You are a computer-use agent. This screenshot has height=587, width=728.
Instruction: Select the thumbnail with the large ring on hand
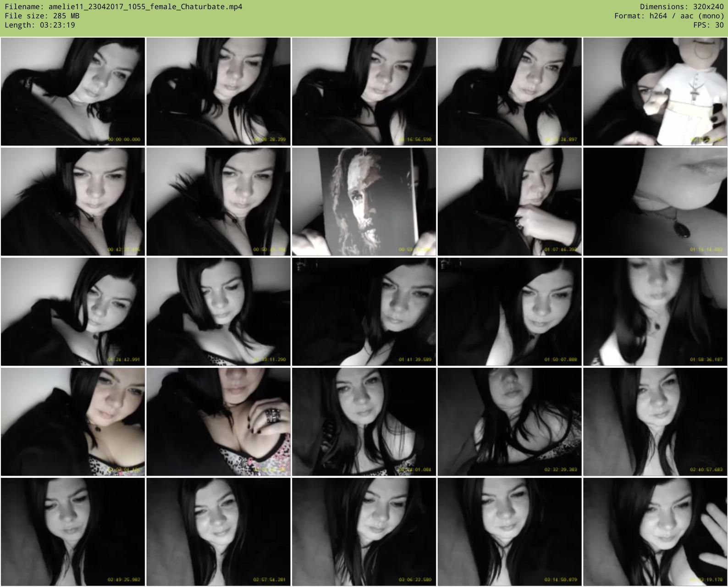click(x=218, y=422)
